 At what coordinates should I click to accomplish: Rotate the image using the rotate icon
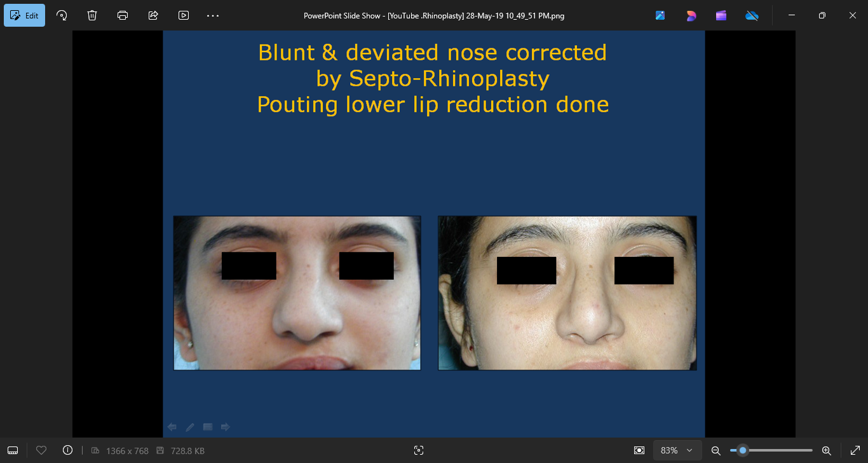point(62,15)
